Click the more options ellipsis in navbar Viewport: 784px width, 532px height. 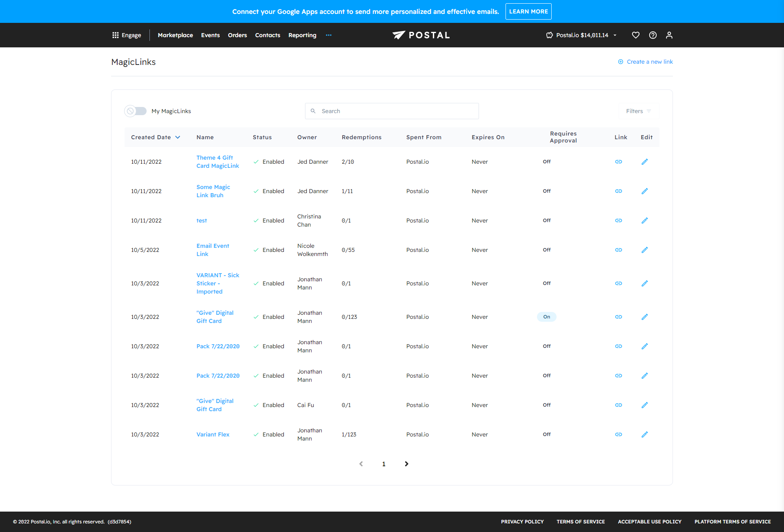point(328,35)
